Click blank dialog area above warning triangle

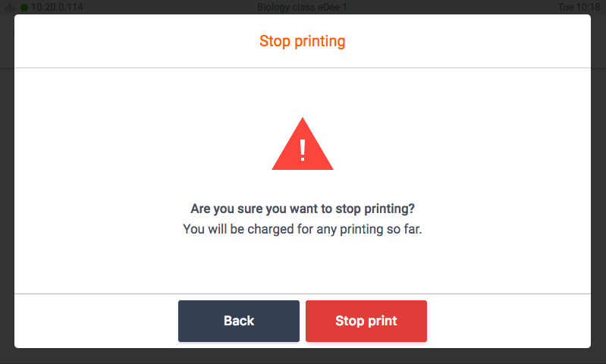click(303, 91)
